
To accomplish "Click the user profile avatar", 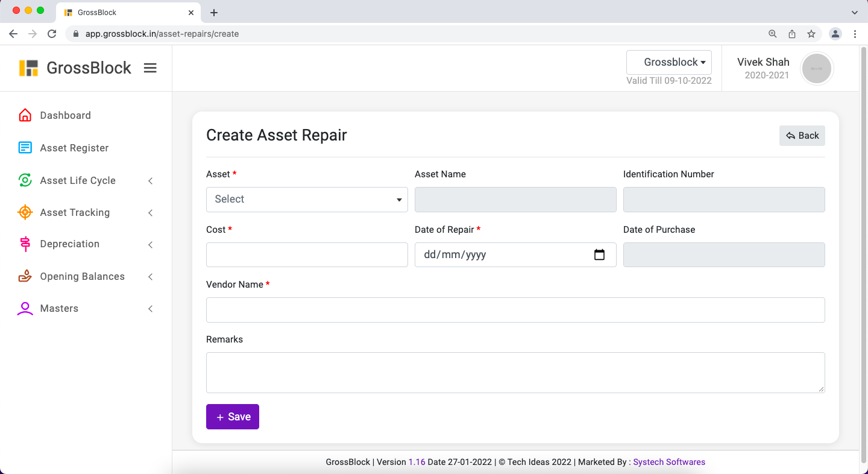I will 817,68.
